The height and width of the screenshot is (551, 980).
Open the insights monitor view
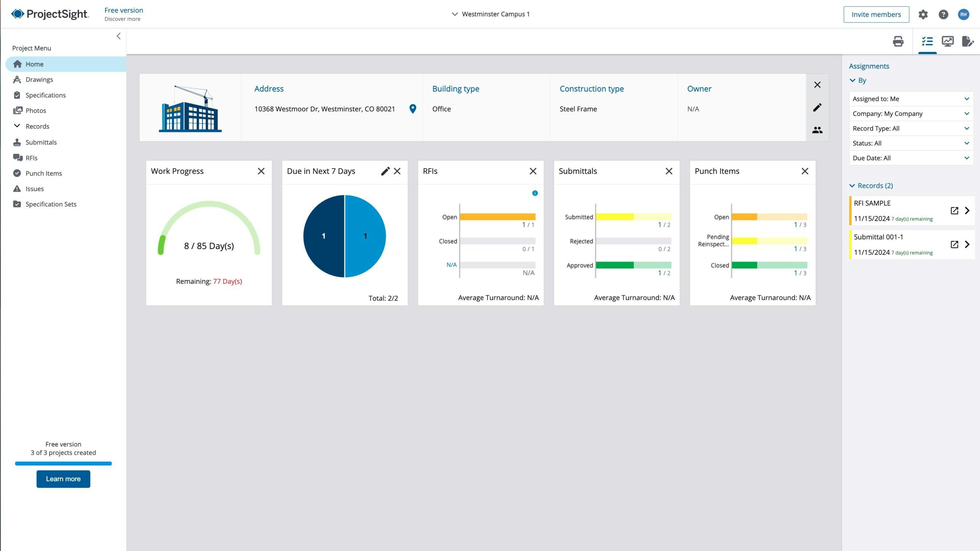coord(947,41)
